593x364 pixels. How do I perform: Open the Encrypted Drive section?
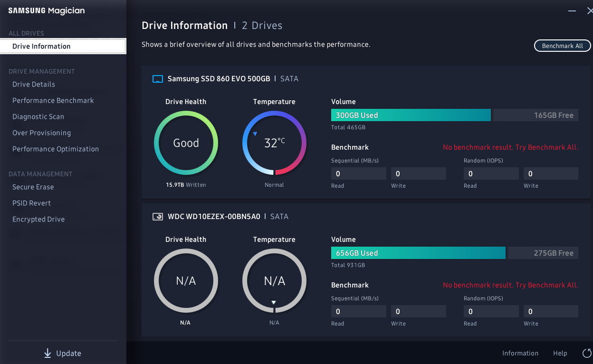click(38, 219)
